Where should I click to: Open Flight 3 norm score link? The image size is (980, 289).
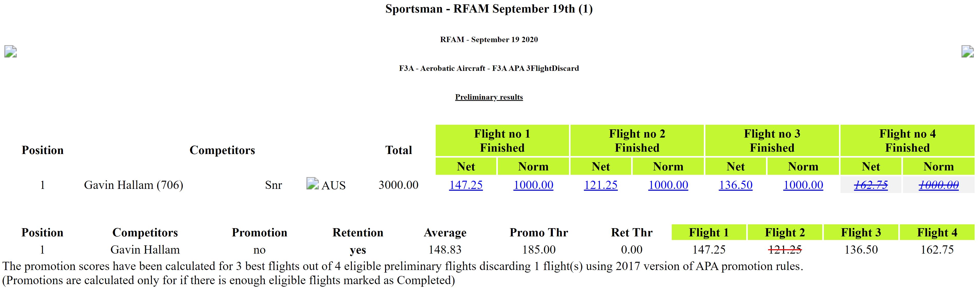[803, 185]
